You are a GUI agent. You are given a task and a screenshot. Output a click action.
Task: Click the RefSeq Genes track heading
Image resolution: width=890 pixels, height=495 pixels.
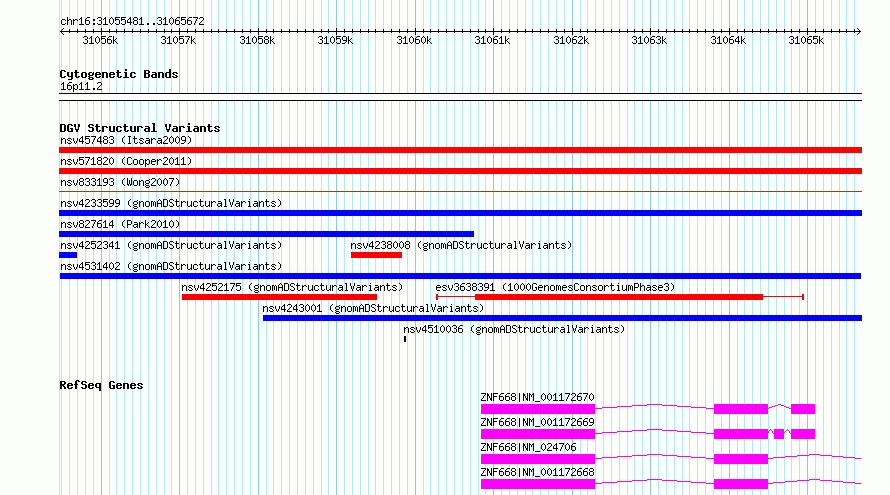[101, 385]
